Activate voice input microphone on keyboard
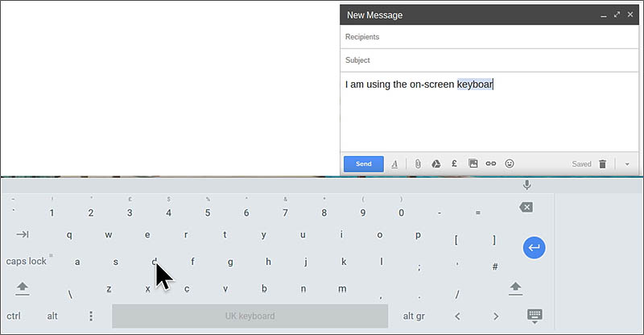 (x=527, y=185)
